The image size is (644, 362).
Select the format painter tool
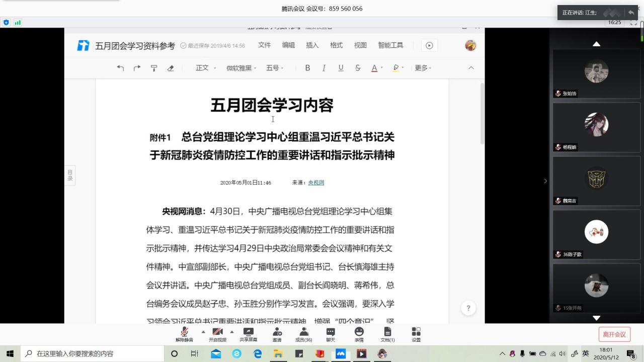[154, 68]
